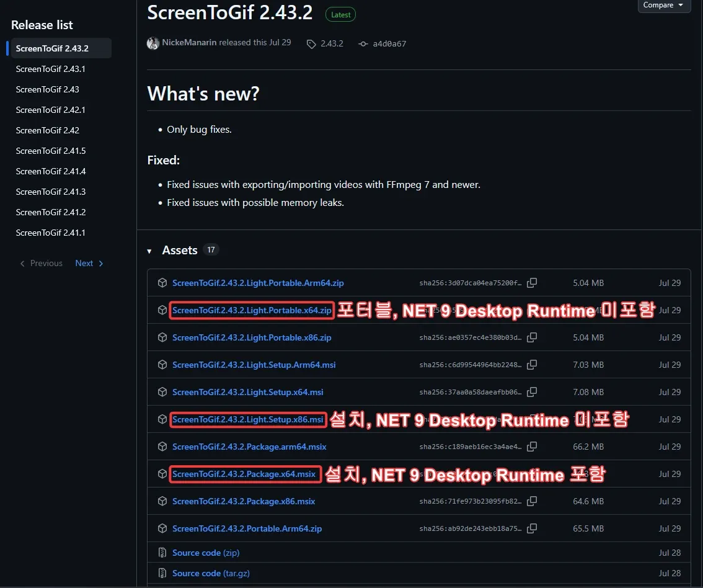Screen dimensions: 703x588
Task: Click hash text sha256:3d07dca04ea75200f…
Action: pyautogui.click(x=471, y=283)
